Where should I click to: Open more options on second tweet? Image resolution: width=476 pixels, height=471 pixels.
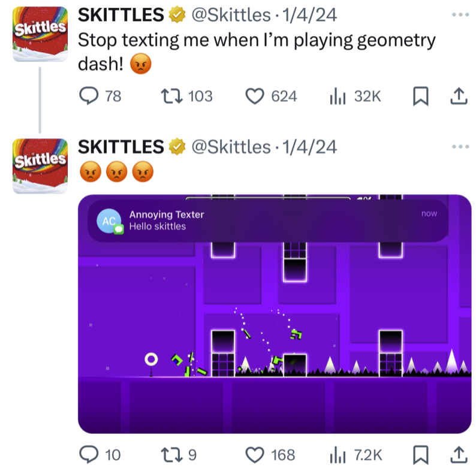(460, 147)
